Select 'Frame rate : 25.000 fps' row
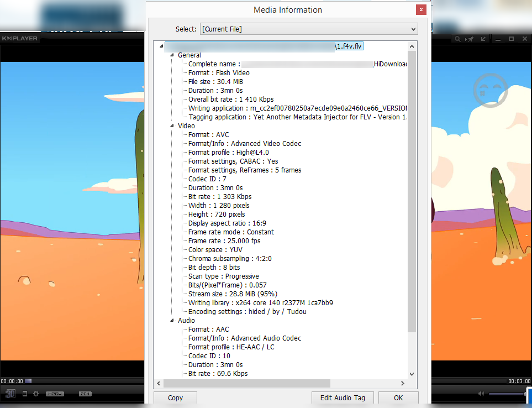 224,240
